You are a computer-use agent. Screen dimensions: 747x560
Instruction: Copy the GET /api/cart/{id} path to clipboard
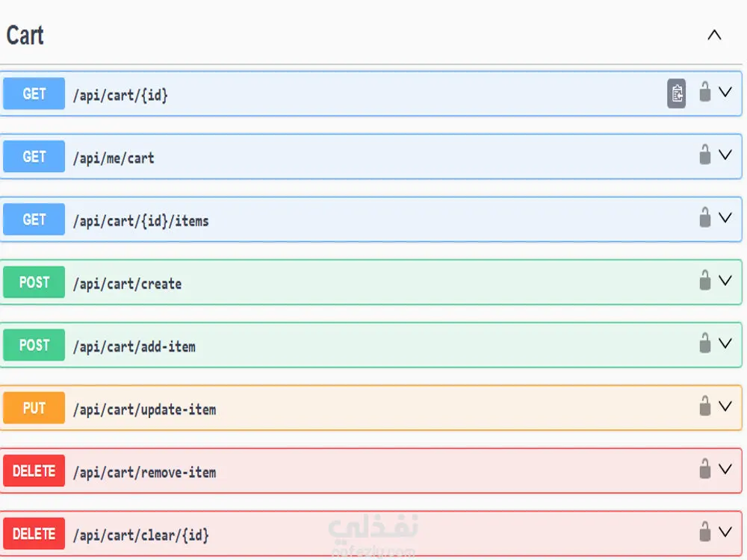coord(676,93)
